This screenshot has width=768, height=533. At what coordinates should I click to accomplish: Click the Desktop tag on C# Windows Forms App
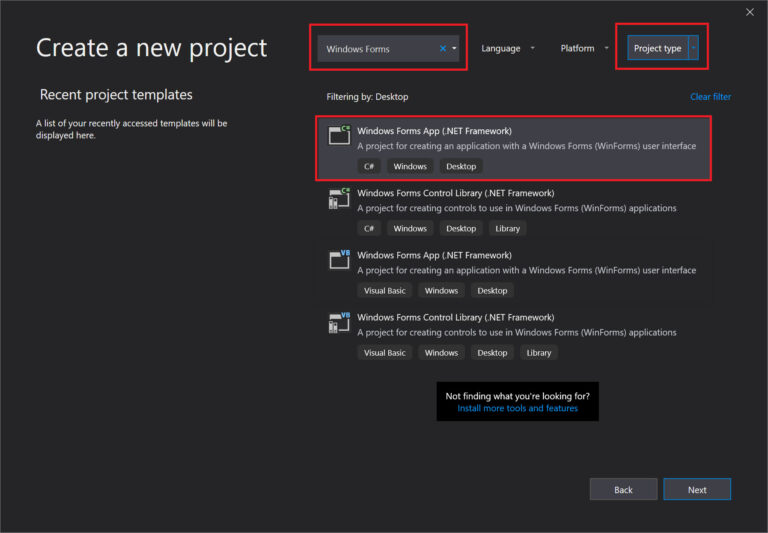click(461, 167)
